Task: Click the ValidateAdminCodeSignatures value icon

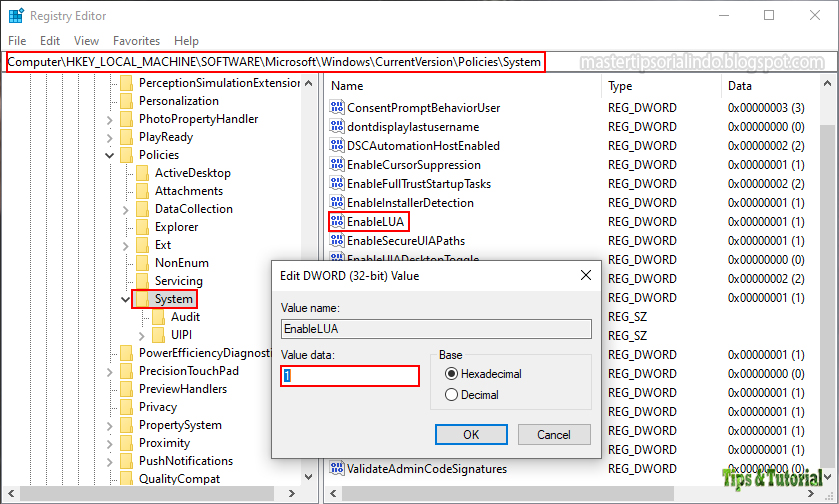Action: (x=337, y=469)
